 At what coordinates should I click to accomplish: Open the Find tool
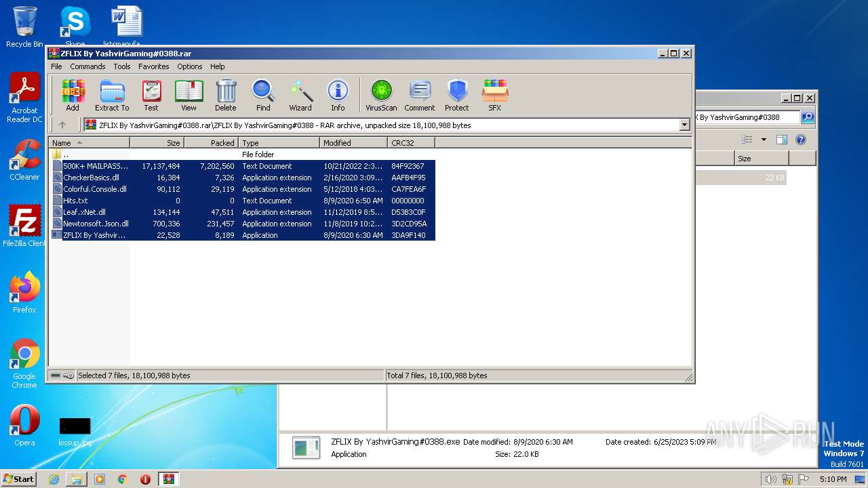pyautogui.click(x=263, y=95)
